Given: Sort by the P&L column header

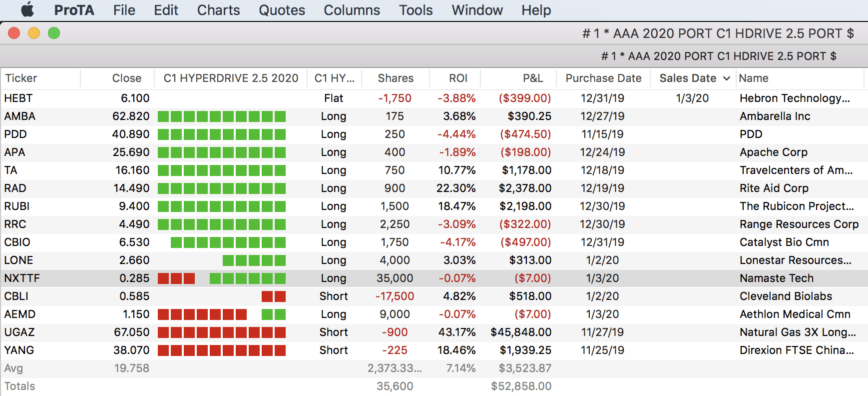Looking at the screenshot, I should [x=533, y=78].
